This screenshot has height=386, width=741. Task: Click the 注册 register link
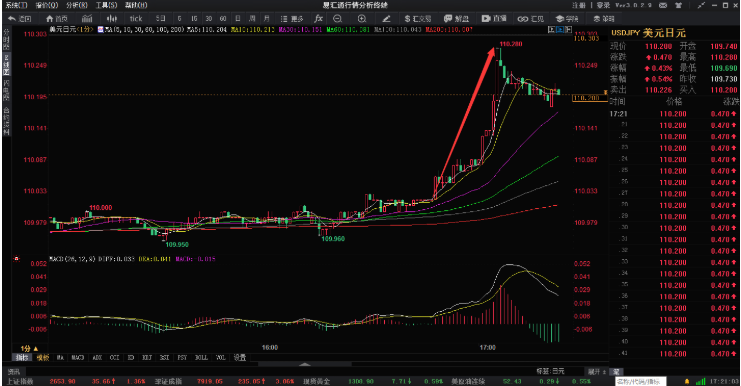click(579, 5)
